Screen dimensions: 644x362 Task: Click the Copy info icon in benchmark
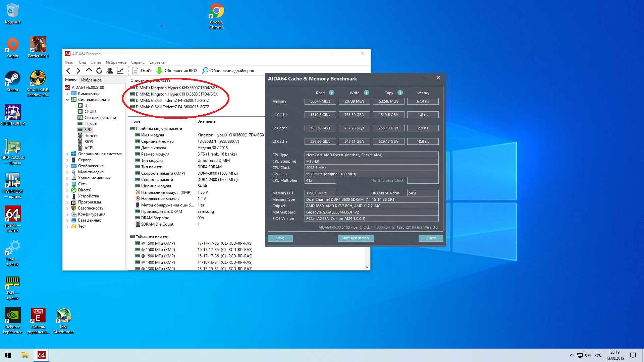tap(400, 93)
